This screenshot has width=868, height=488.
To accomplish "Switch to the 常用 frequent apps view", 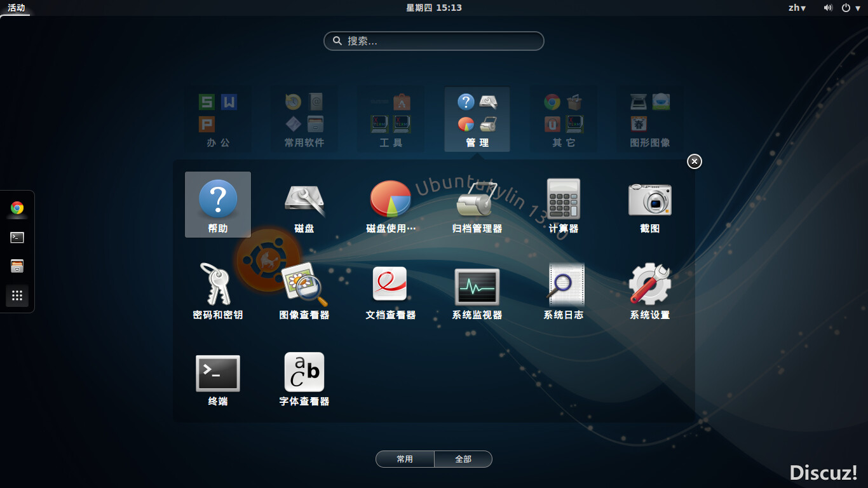I will (405, 459).
